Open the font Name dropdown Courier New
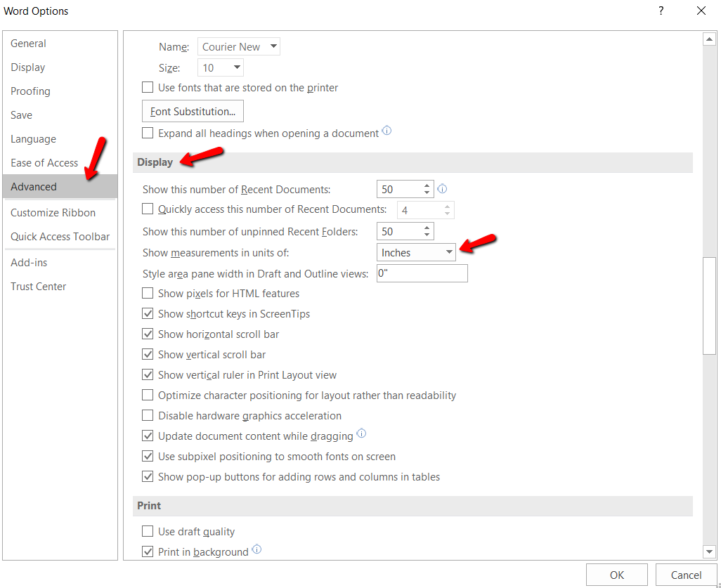The height and width of the screenshot is (588, 721). [239, 46]
